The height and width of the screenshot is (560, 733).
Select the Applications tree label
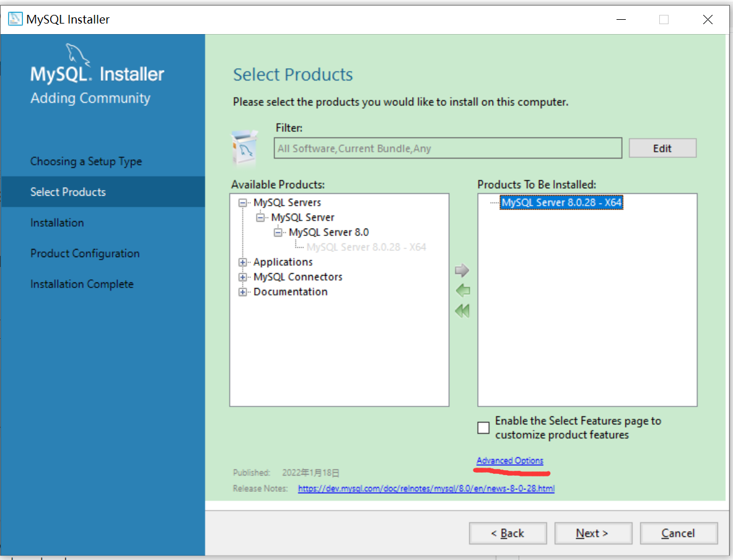click(x=283, y=262)
